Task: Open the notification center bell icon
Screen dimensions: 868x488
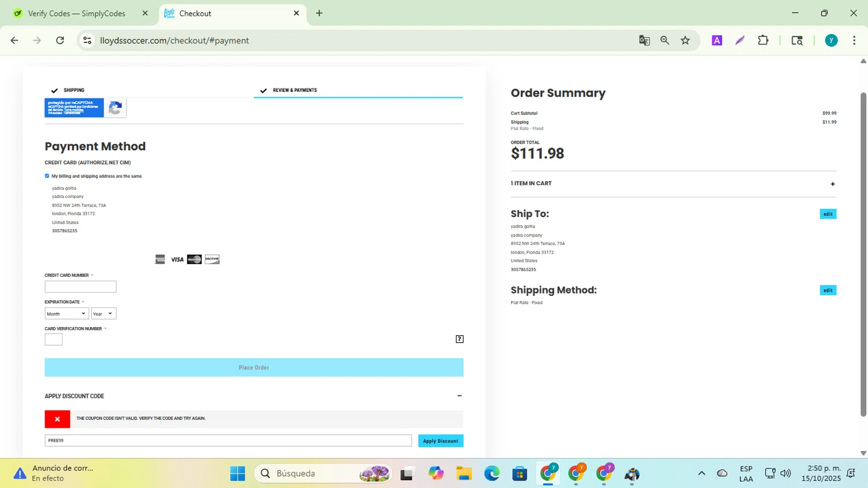Action: pos(851,474)
